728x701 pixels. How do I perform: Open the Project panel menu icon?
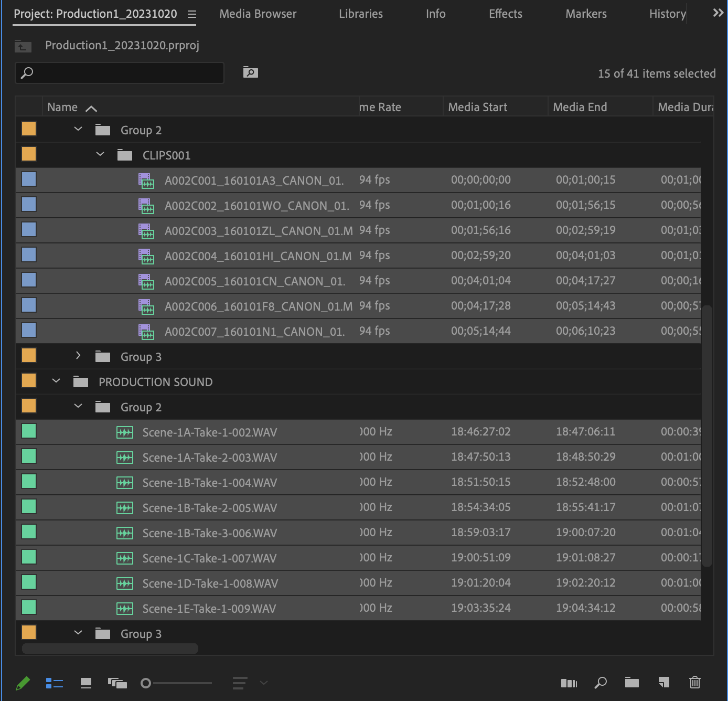point(192,14)
